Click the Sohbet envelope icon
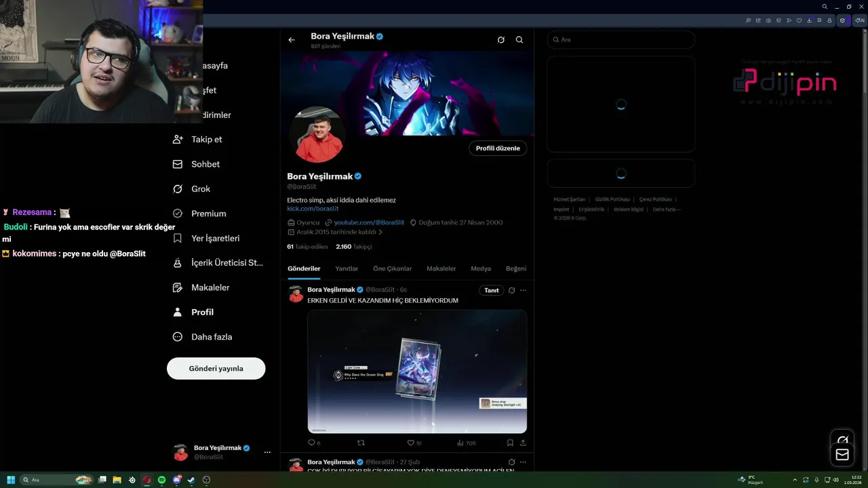 tap(178, 164)
